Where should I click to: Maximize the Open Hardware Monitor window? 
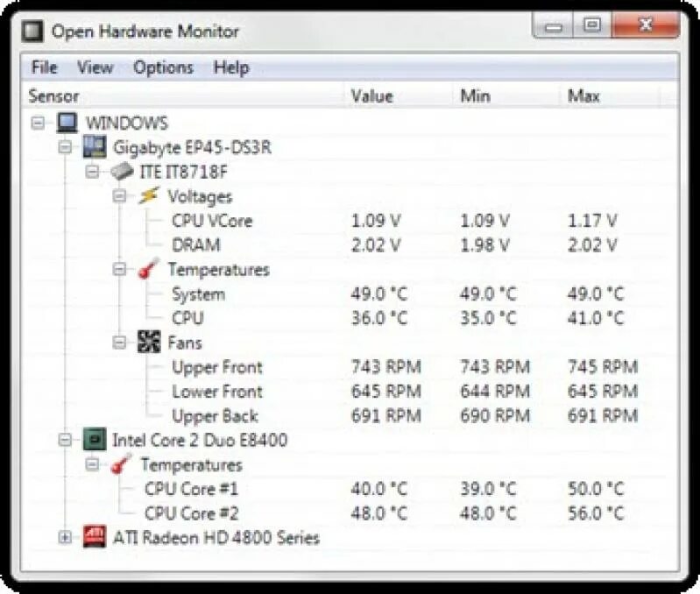[x=592, y=25]
